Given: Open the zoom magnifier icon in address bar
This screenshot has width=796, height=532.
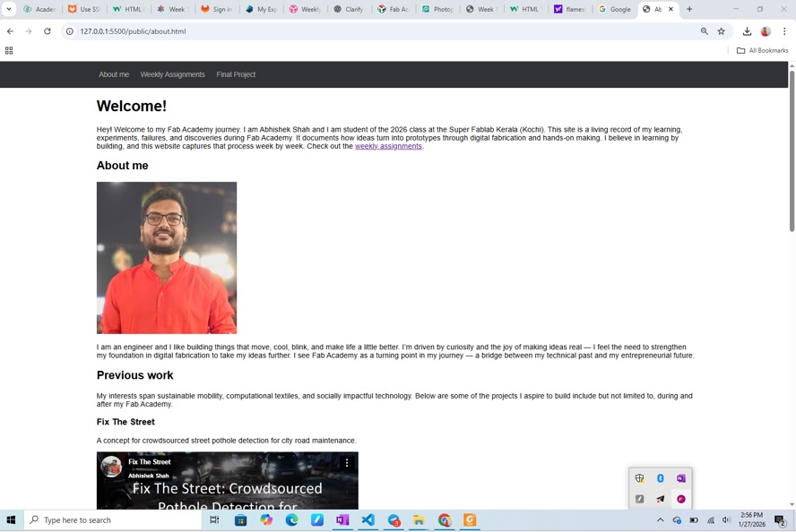Looking at the screenshot, I should click(x=704, y=31).
